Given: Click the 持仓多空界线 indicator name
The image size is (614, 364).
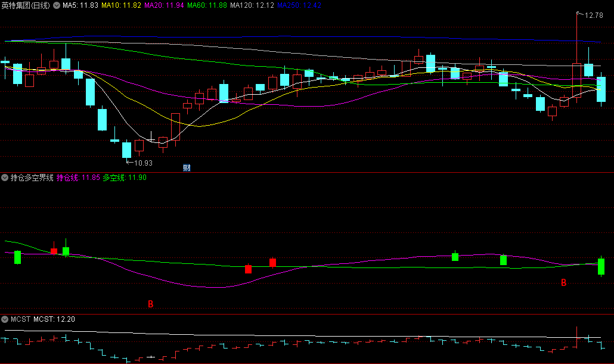Looking at the screenshot, I should coord(32,178).
